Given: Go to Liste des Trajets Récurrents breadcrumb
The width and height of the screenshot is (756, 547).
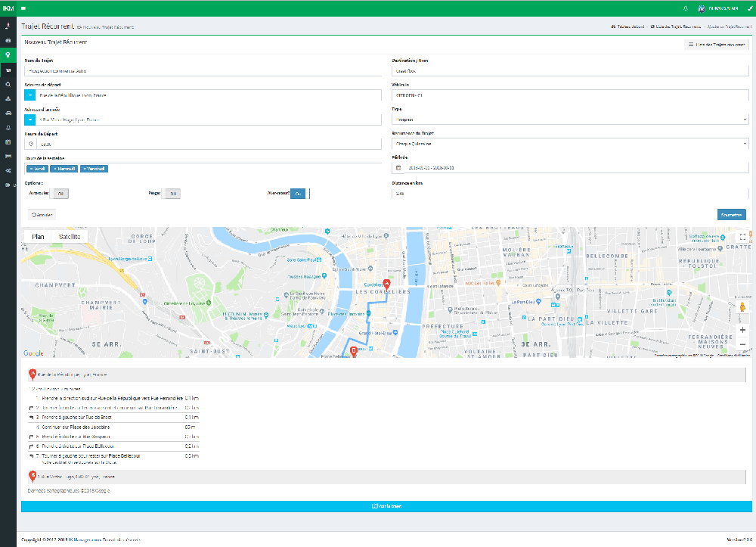Looking at the screenshot, I should (x=675, y=26).
